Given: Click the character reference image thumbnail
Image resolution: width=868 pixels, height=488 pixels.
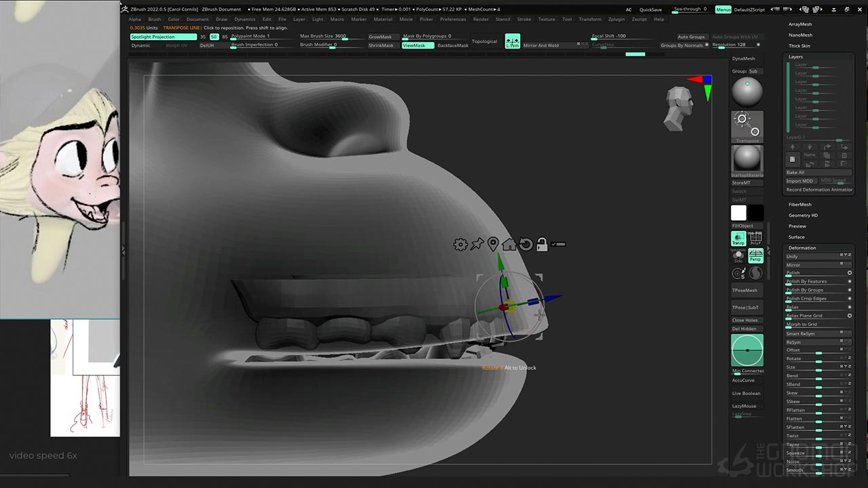Looking at the screenshot, I should (x=60, y=159).
